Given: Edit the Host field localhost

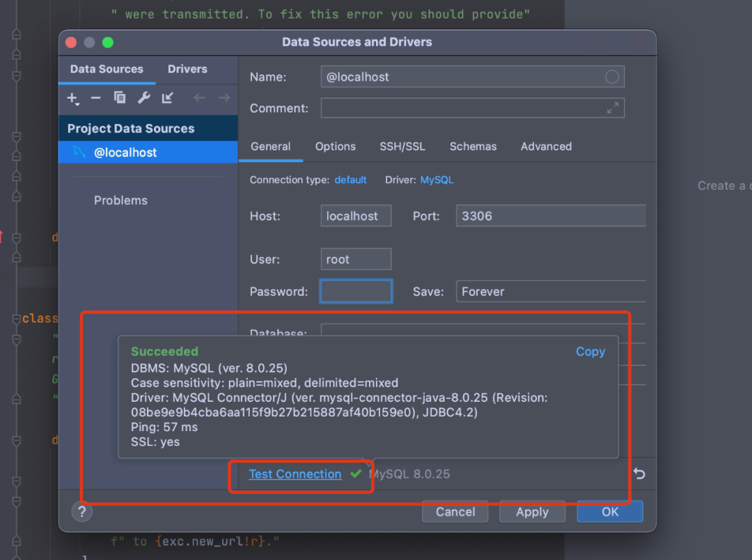Looking at the screenshot, I should point(356,216).
